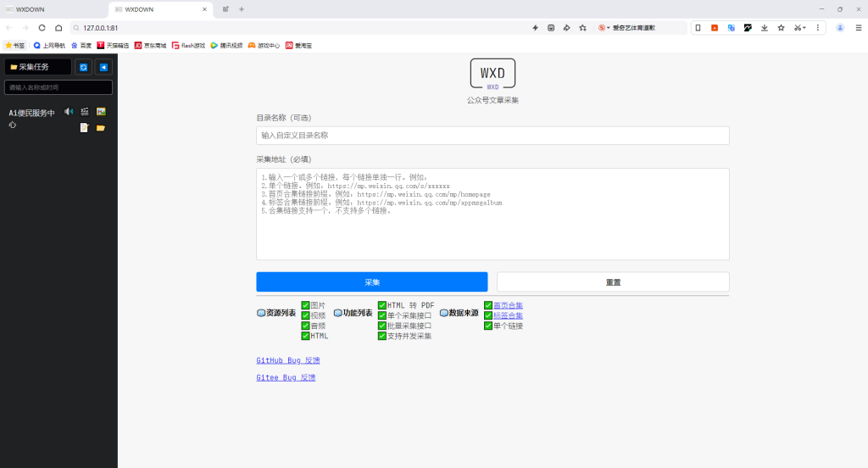Viewport: 868px width, 468px height.
Task: Click the green check beside 批量采集接口
Action: point(382,326)
